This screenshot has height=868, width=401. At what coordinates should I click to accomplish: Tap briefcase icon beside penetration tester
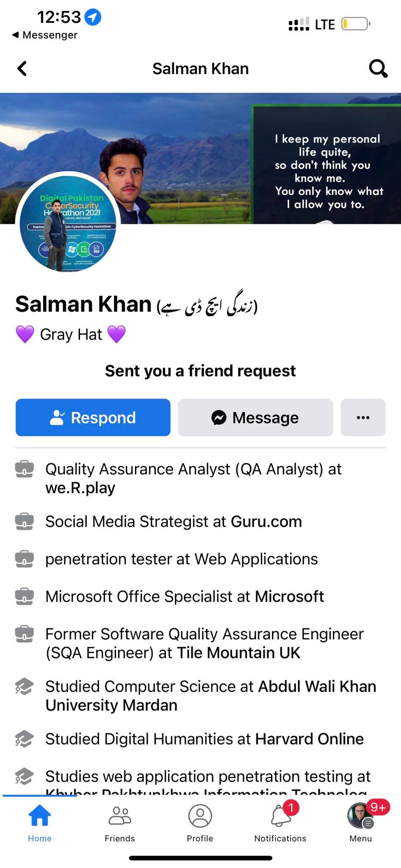pos(24,559)
